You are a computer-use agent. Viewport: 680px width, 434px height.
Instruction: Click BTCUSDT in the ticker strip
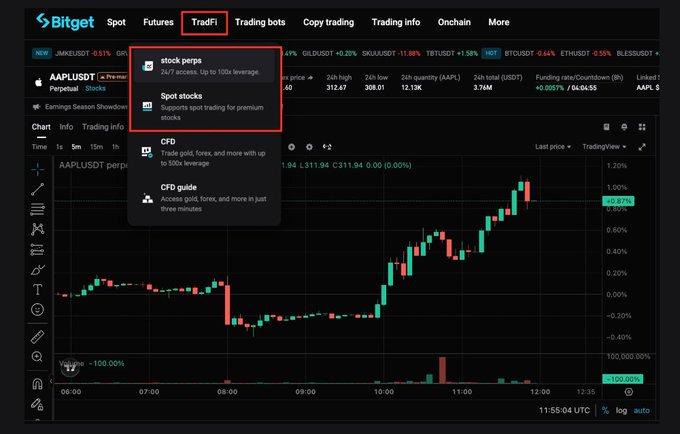519,53
